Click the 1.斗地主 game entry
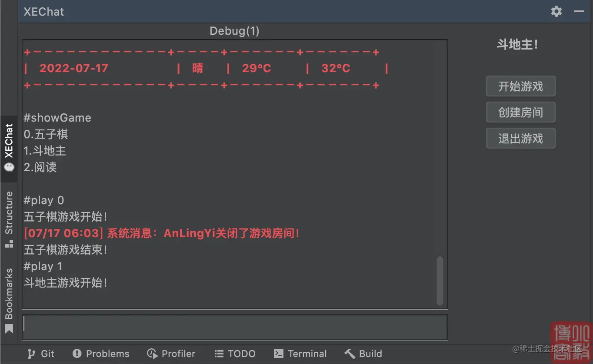This screenshot has height=364, width=593. [x=45, y=151]
